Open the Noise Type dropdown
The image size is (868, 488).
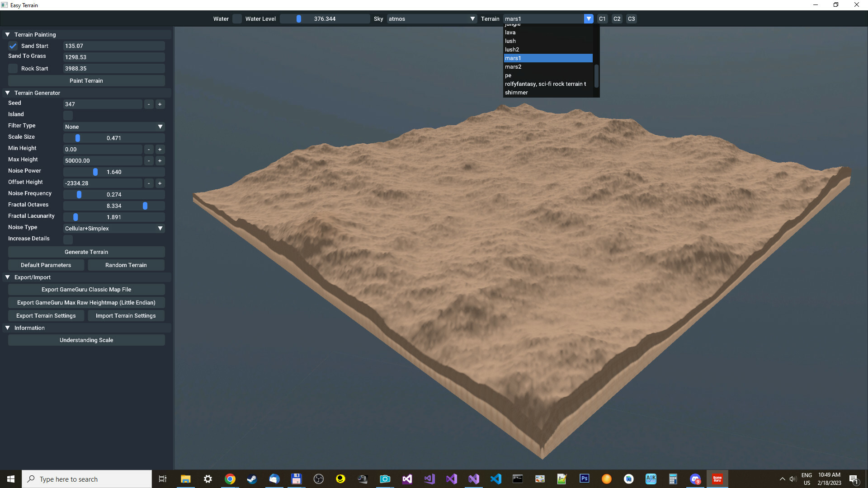[160, 228]
